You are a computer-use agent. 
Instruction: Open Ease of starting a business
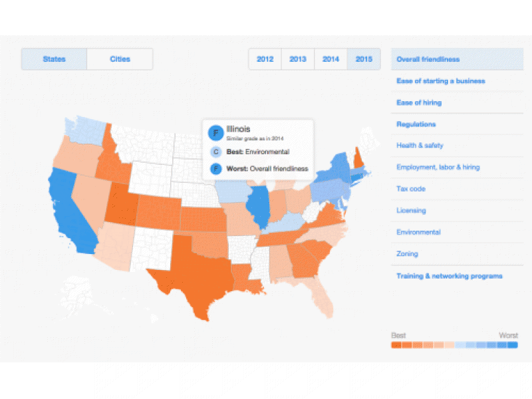pyautogui.click(x=441, y=81)
